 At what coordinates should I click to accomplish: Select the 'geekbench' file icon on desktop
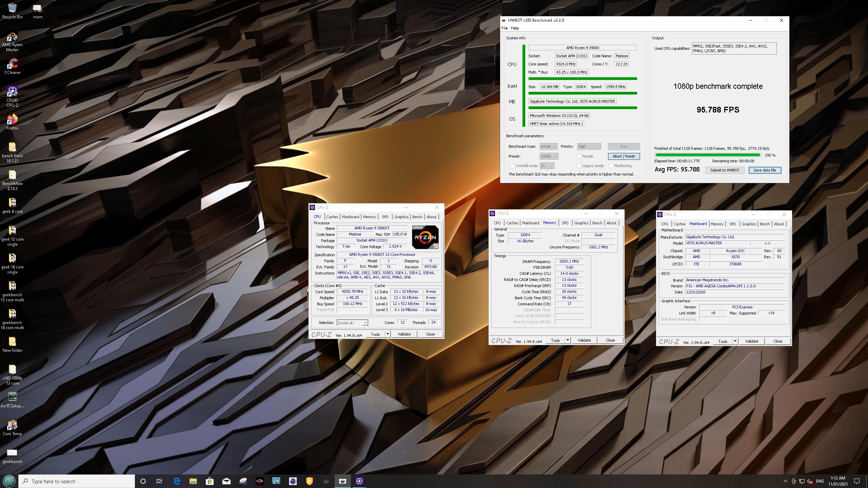(x=12, y=456)
